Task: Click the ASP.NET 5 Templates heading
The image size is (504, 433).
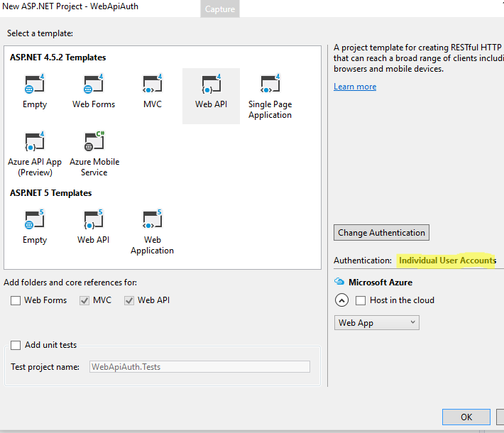Action: [x=51, y=193]
